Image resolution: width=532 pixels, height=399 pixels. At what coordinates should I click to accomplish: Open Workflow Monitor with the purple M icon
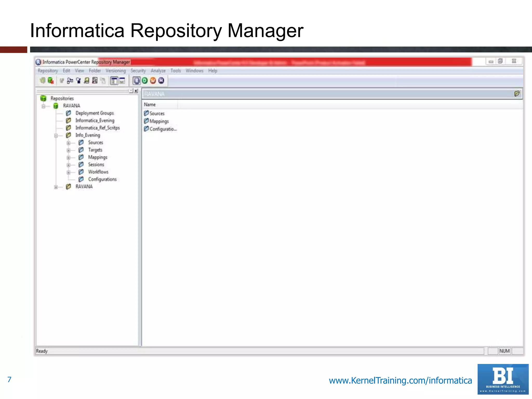[161, 81]
